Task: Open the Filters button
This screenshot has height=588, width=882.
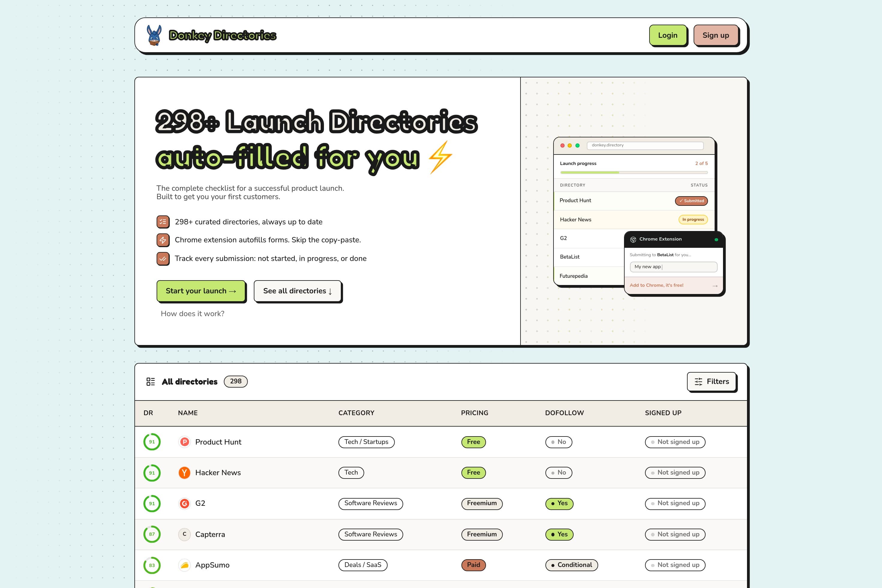Action: tap(711, 382)
